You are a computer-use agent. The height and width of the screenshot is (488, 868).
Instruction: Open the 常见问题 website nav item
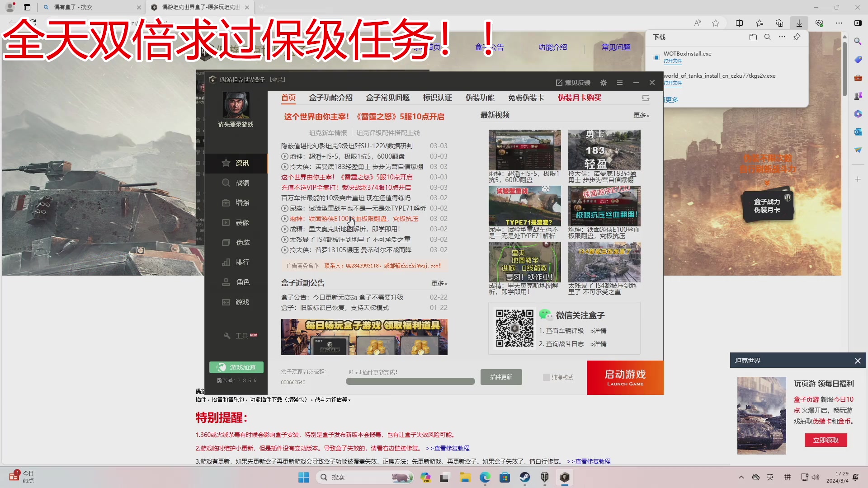[x=616, y=47]
